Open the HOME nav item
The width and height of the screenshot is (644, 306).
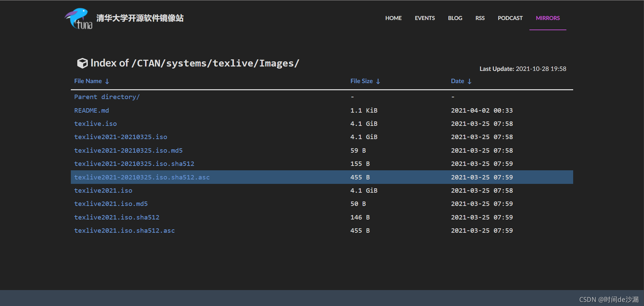pyautogui.click(x=394, y=18)
